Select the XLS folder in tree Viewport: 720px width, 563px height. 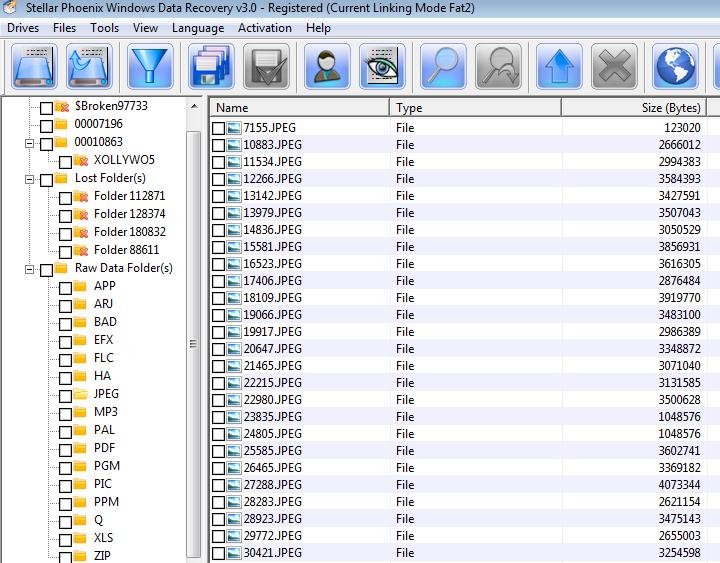(x=103, y=538)
